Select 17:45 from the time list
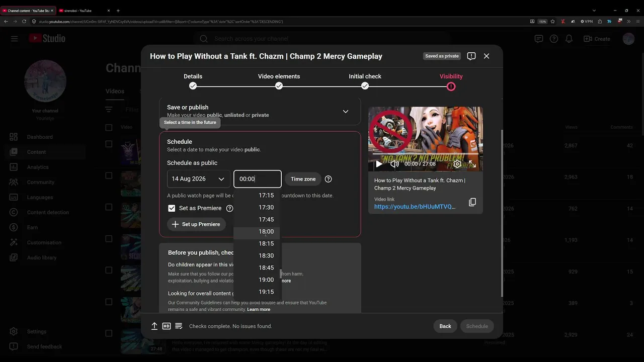 point(258,219)
